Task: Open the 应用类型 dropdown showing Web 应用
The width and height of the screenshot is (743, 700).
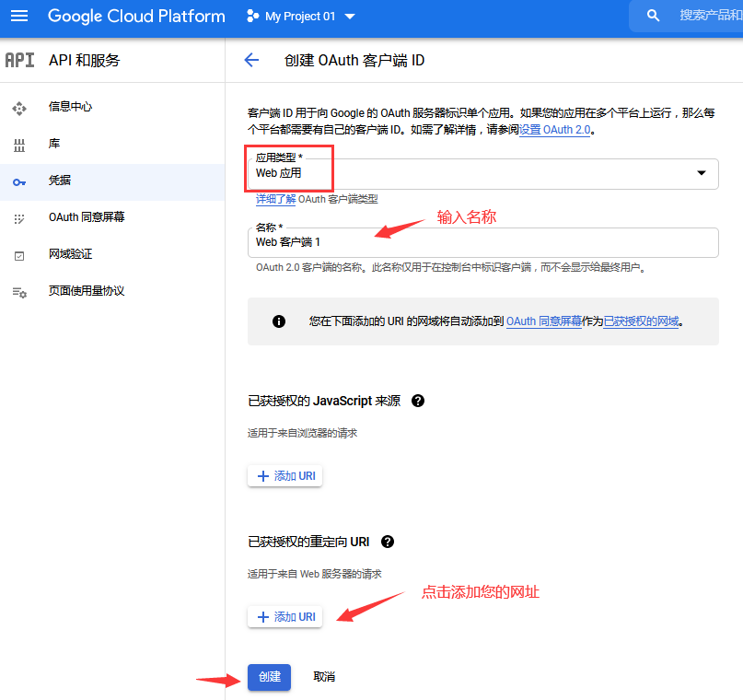Action: tap(482, 174)
